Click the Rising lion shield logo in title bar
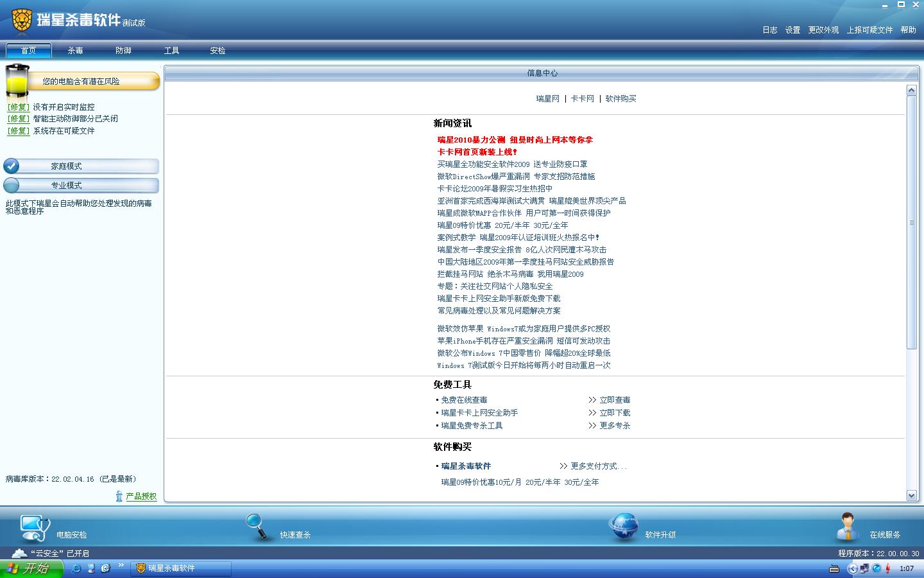Screen dimensions: 924x578 coord(22,21)
